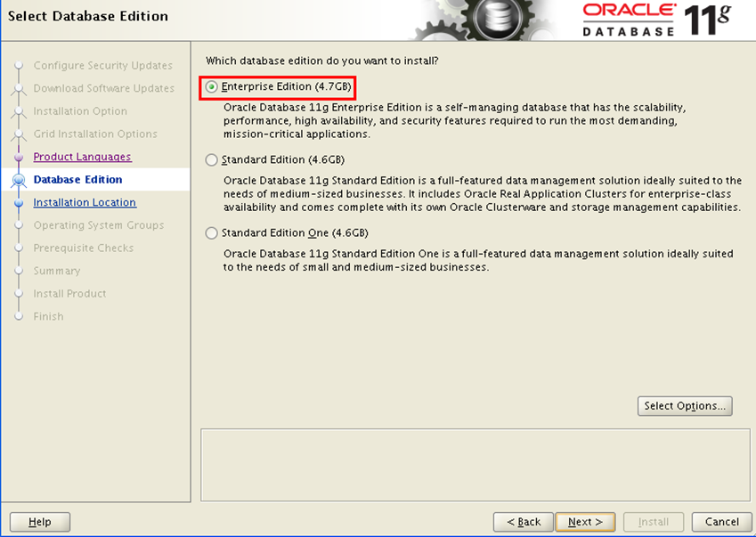Click the Finish step label
This screenshot has height=537, width=756.
coord(48,317)
